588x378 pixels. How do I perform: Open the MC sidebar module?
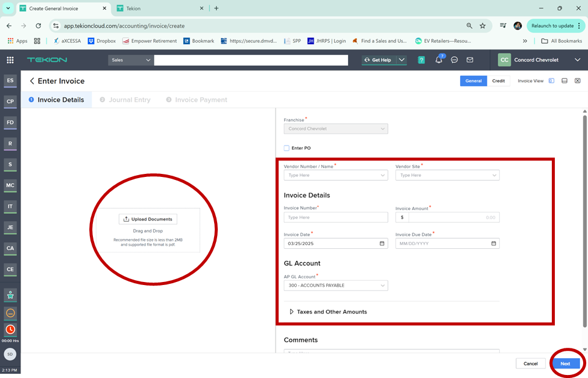(x=10, y=185)
